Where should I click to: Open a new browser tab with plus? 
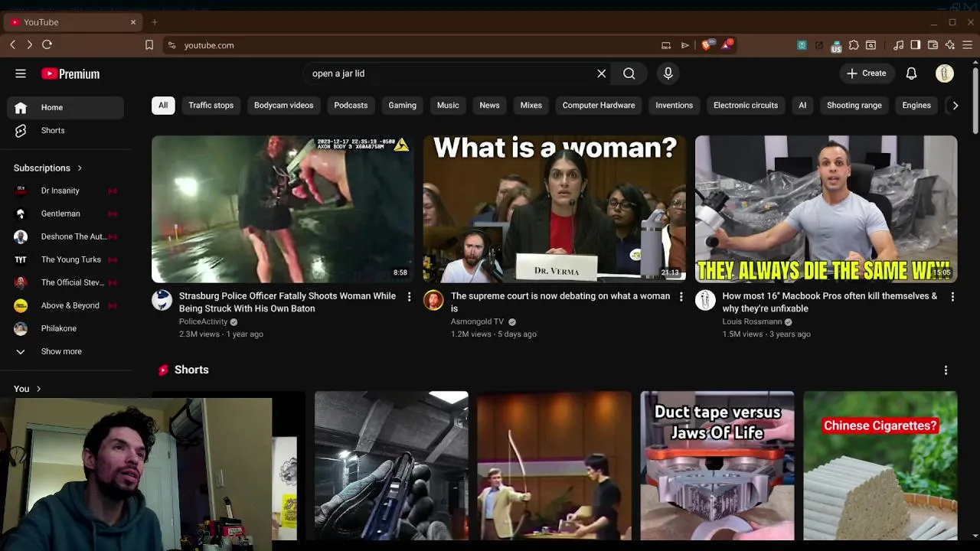(155, 22)
